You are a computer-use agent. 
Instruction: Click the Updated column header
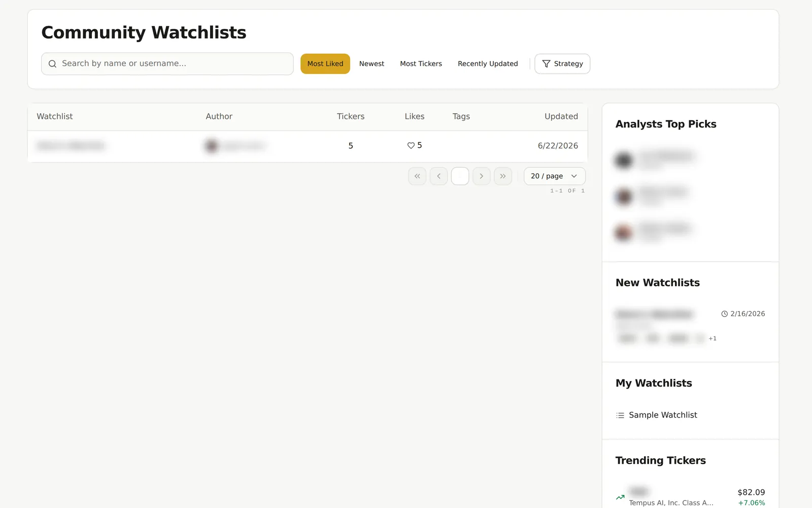[561, 116]
